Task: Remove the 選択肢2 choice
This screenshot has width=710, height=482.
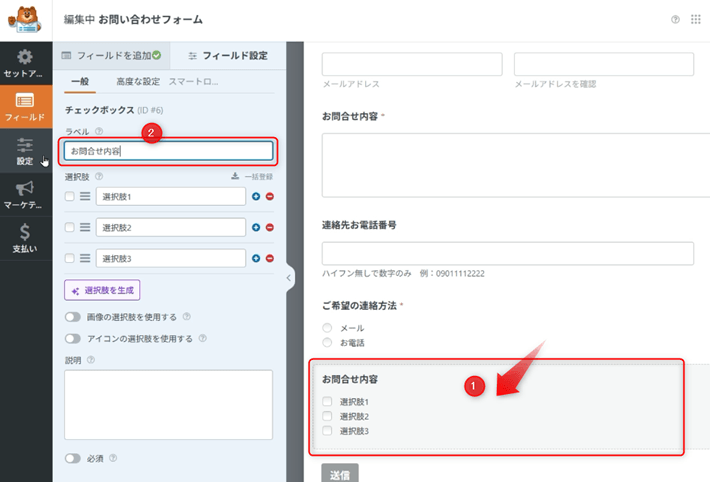Action: point(270,227)
